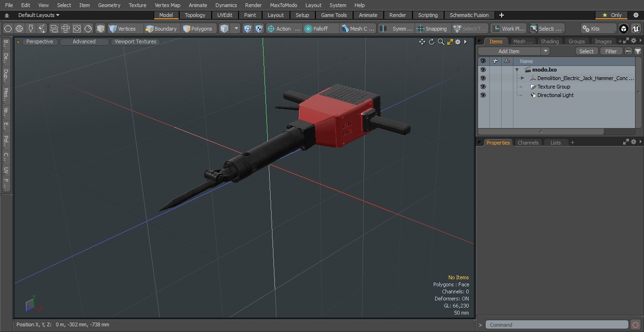Click the Command input field
The height and width of the screenshot is (332, 644).
[x=557, y=325]
